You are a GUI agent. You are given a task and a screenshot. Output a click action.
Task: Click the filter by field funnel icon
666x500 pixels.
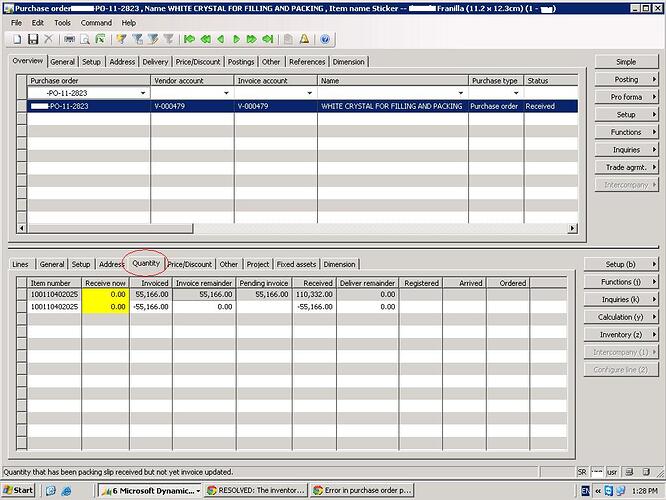(x=153, y=40)
